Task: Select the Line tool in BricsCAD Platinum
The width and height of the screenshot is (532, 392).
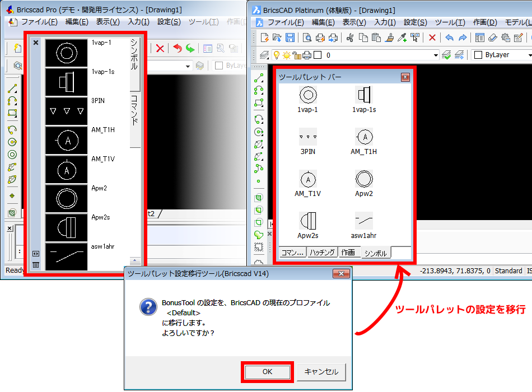Action: [x=259, y=78]
